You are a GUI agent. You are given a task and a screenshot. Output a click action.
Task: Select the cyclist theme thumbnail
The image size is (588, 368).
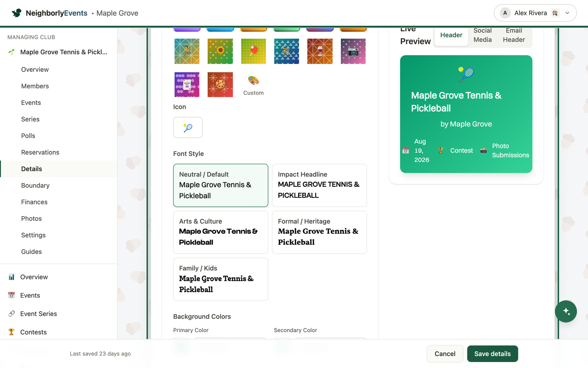click(x=287, y=51)
